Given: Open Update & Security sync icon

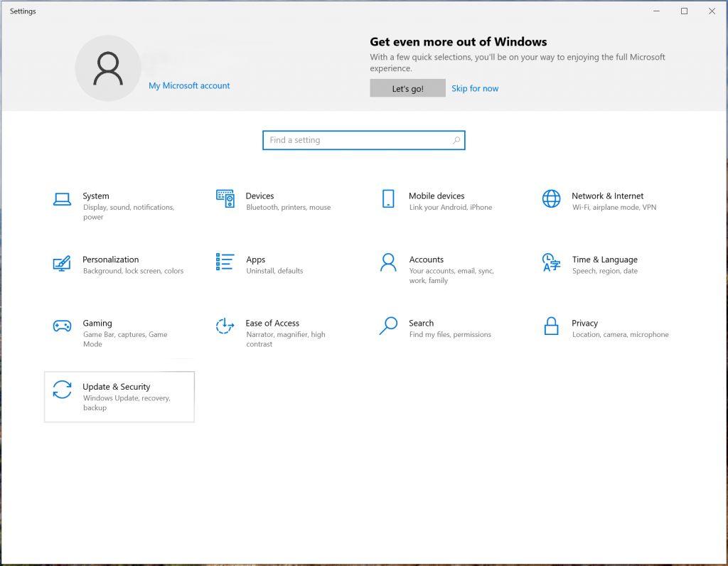Looking at the screenshot, I should point(62,390).
